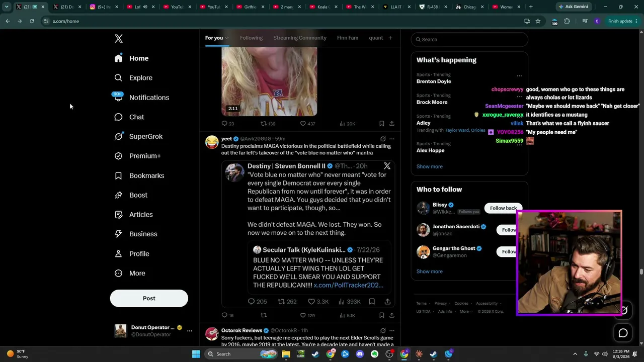Open Chrome media controls icon

tap(585, 21)
